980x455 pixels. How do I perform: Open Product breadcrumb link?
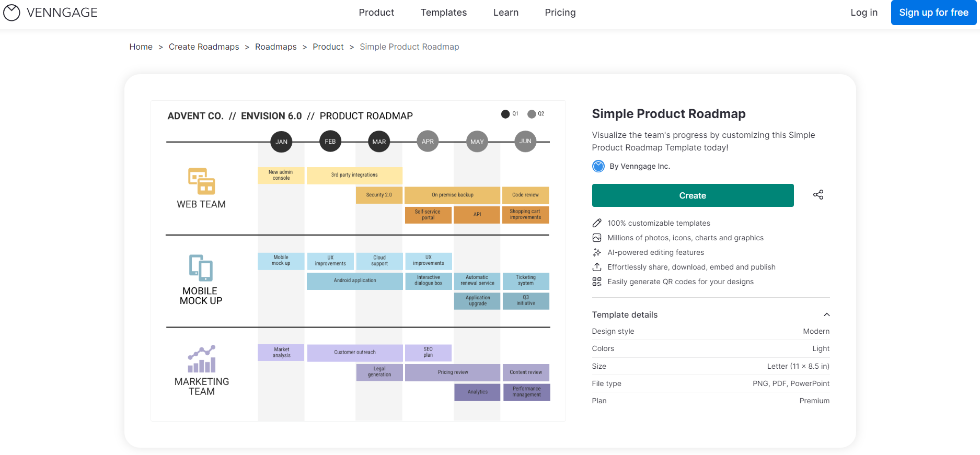click(x=328, y=47)
